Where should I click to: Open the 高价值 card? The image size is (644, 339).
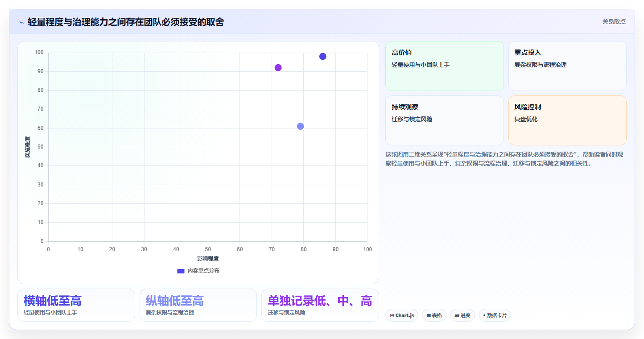click(445, 66)
